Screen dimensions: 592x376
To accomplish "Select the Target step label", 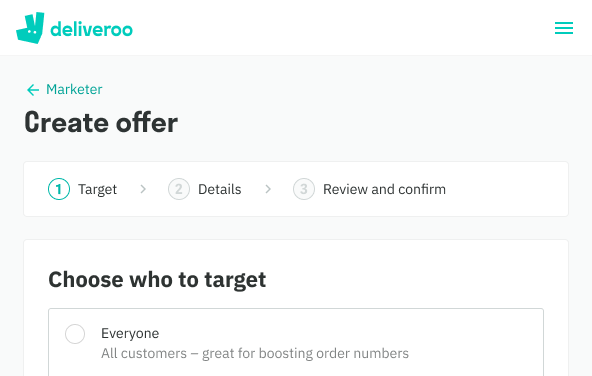I will point(97,189).
